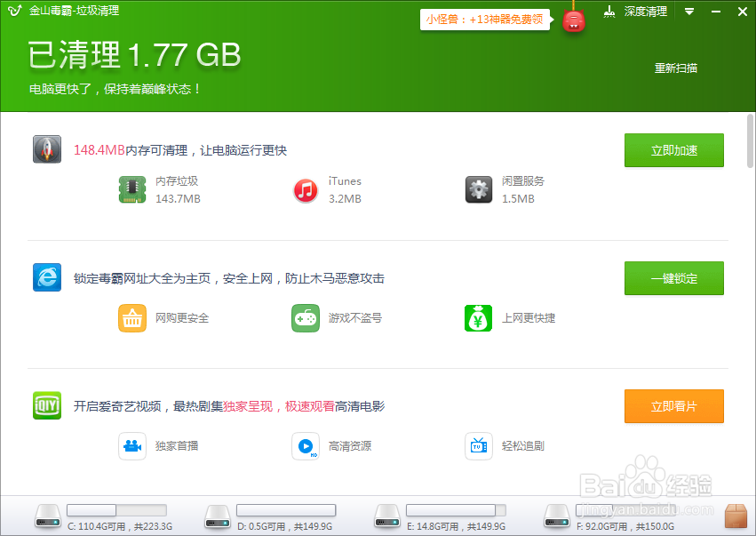Screen dimensions: 756x536
Task: Click the 148.4MB内存可清理 heading text
Action: pyautogui.click(x=180, y=150)
